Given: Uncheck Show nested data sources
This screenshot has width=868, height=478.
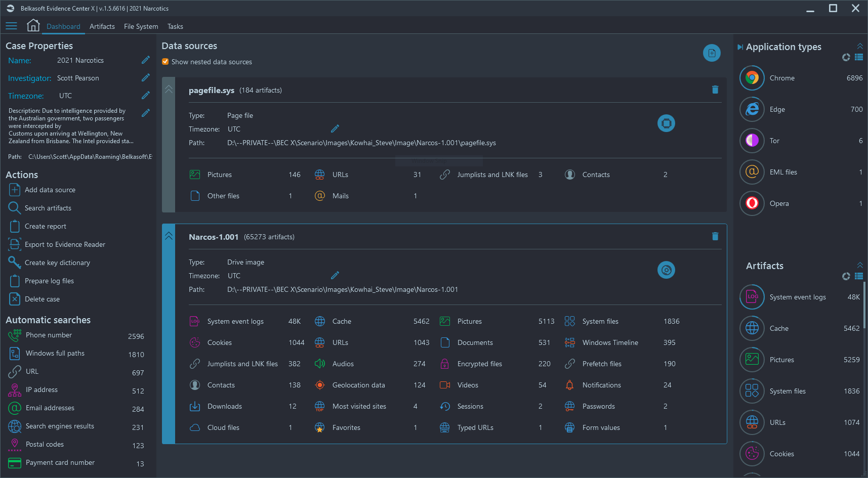Looking at the screenshot, I should click(166, 62).
